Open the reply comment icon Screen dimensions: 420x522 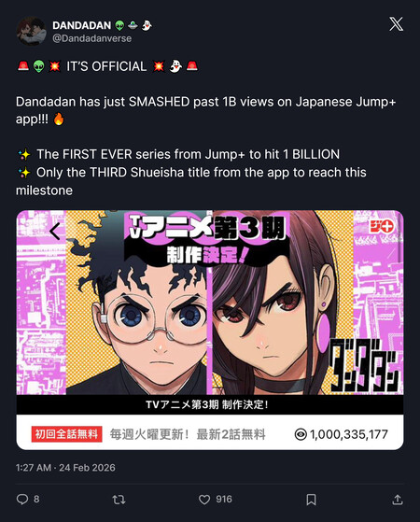click(x=22, y=499)
